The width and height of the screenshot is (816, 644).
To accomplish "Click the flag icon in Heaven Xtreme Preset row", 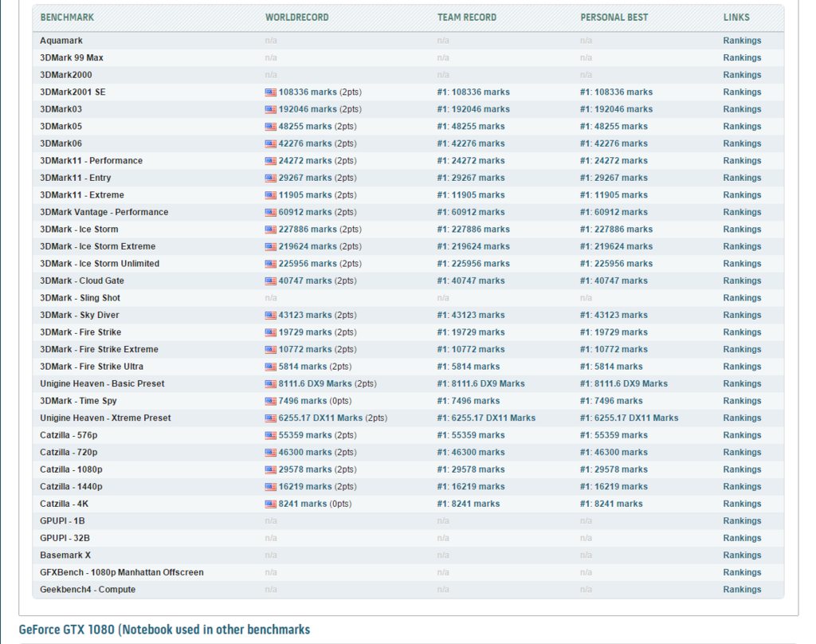I will [x=271, y=418].
